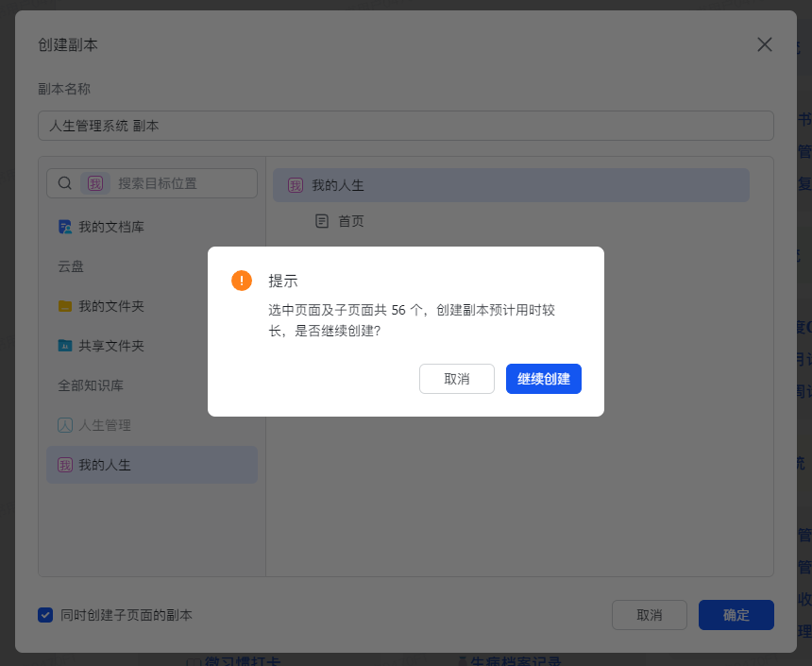Click the yellow 我的文件夹 folder icon
The height and width of the screenshot is (666, 812).
65,306
